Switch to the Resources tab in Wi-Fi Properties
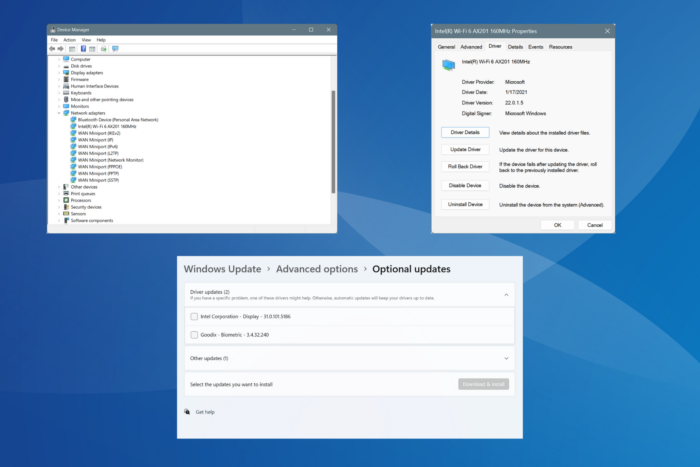 point(560,47)
